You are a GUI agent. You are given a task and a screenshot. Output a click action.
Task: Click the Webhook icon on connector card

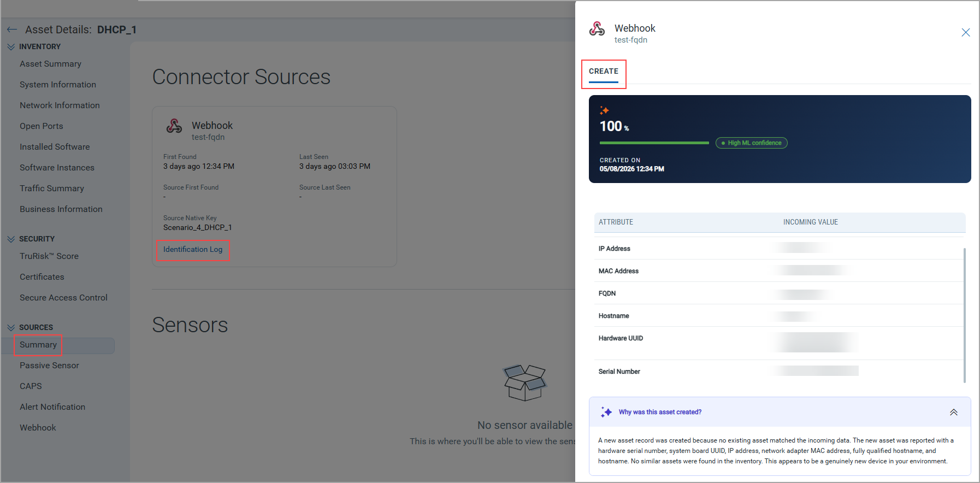[174, 126]
